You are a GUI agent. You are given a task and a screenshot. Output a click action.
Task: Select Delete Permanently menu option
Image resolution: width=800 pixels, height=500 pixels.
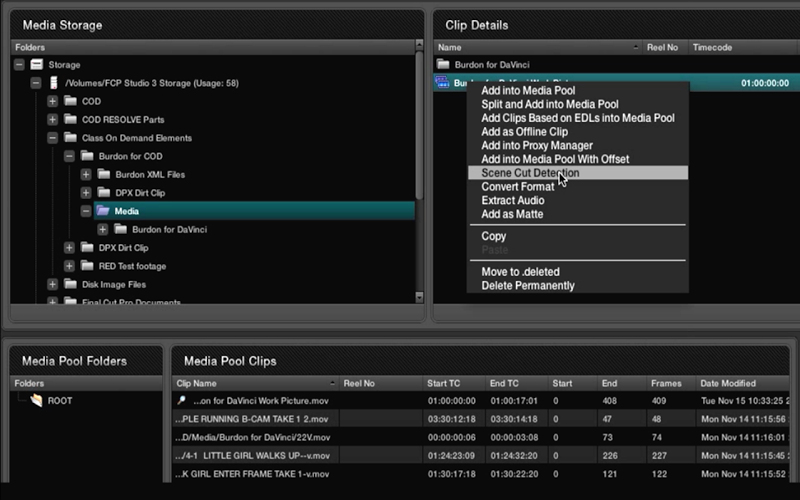coord(528,285)
